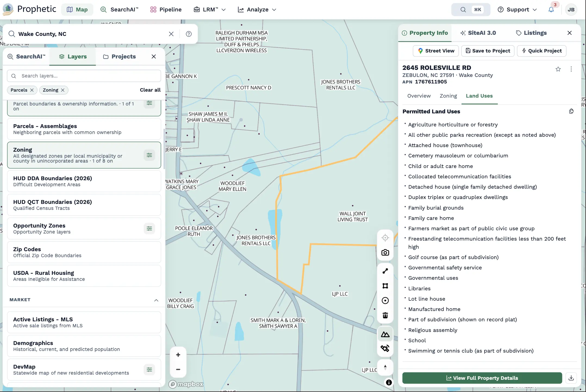The height and width of the screenshot is (392, 586).
Task: Clear the Wake County, NC search
Action: click(171, 34)
